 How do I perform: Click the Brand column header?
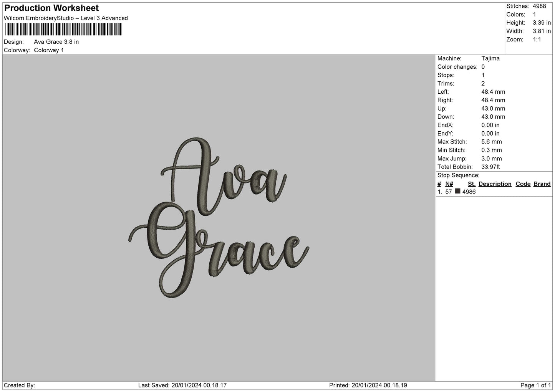coord(542,184)
